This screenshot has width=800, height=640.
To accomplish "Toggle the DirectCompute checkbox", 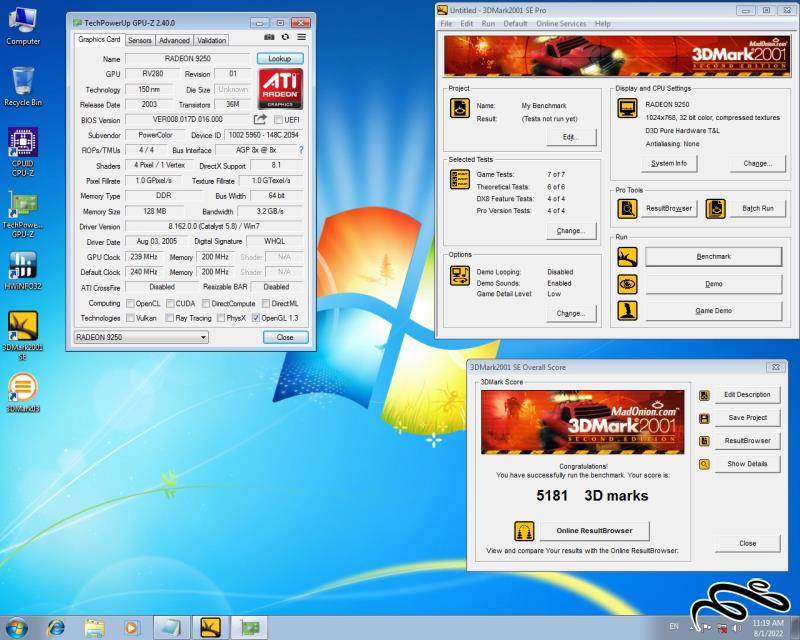I will point(206,303).
